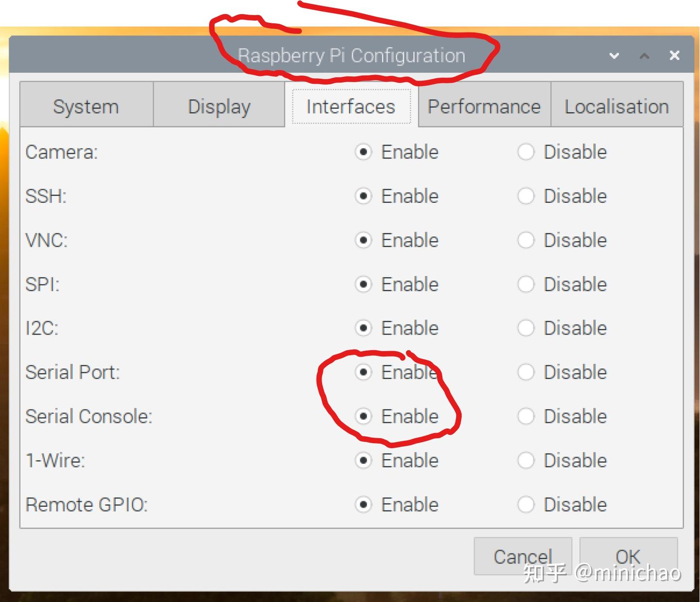Choose Enable for SPI
The height and width of the screenshot is (602, 700).
click(x=363, y=284)
